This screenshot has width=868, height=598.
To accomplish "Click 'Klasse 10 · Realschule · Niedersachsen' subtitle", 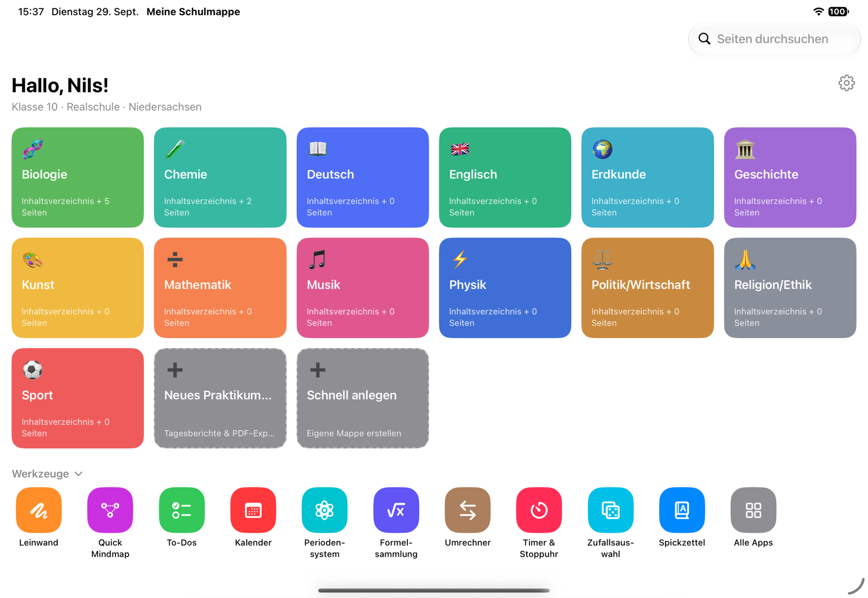I will (107, 107).
